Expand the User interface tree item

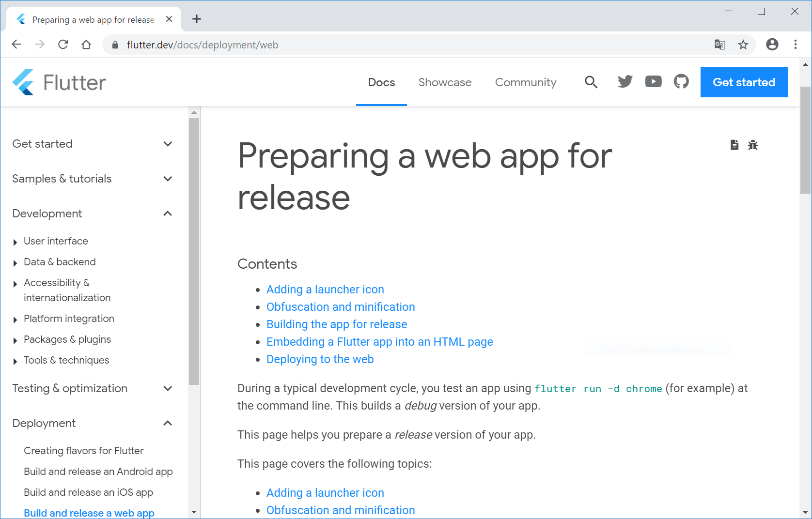tap(16, 242)
